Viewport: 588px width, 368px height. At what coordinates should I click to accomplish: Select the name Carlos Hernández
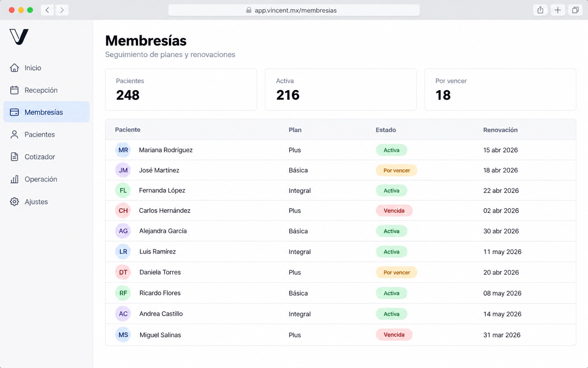click(x=165, y=211)
